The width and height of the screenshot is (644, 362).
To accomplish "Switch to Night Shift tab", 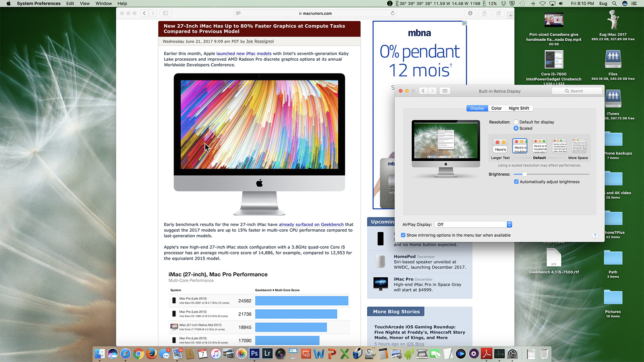I will (x=519, y=108).
